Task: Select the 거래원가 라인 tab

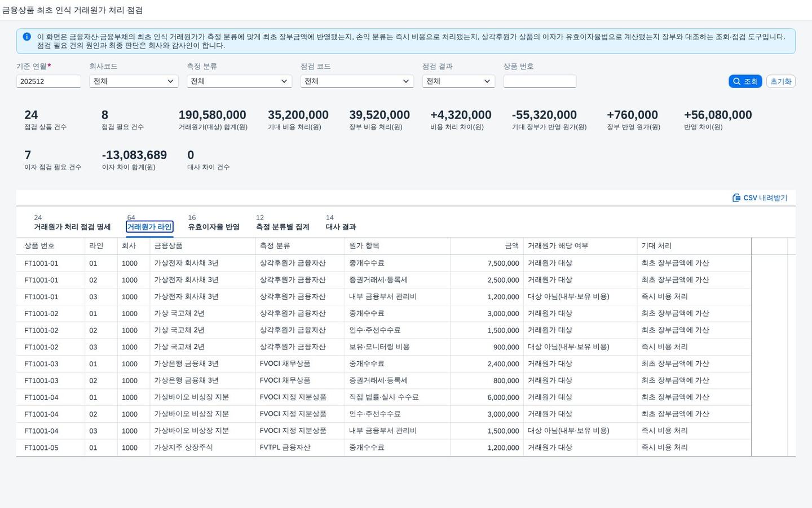Action: point(149,223)
